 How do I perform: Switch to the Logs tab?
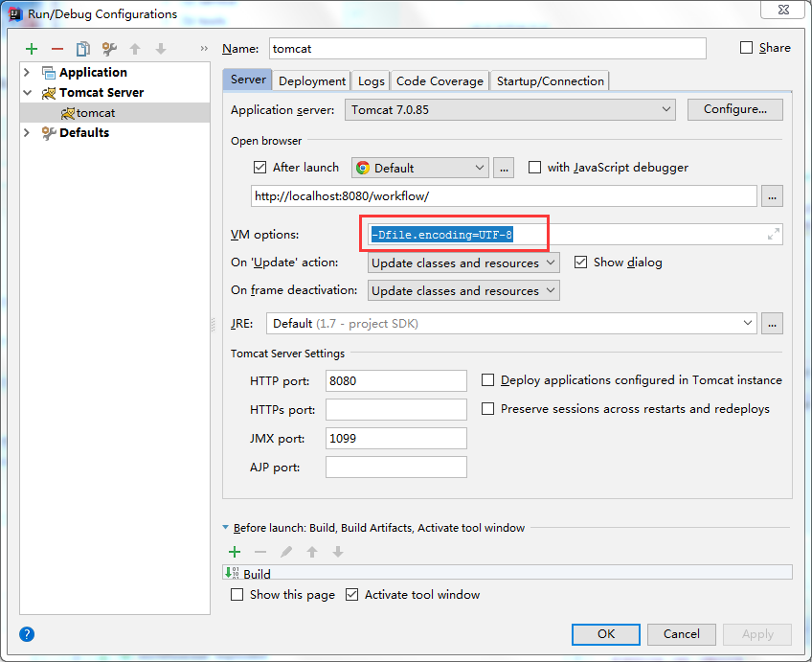[x=371, y=81]
